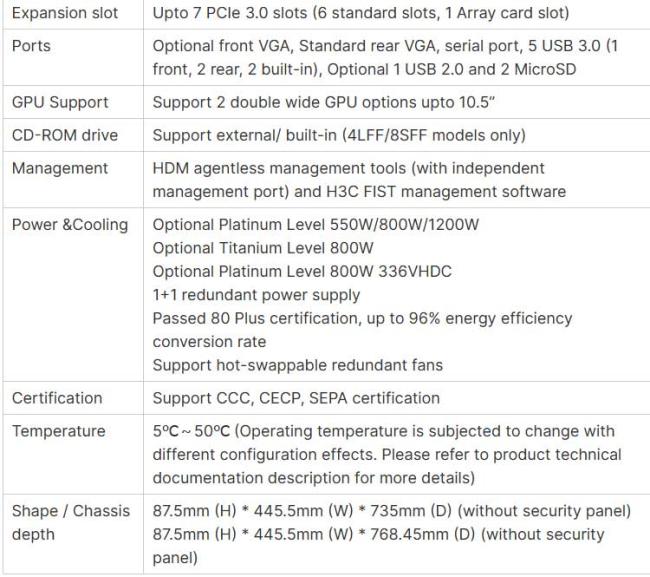Select the line containing "735mm (D)" dimensions
The image size is (650, 577).
(391, 511)
